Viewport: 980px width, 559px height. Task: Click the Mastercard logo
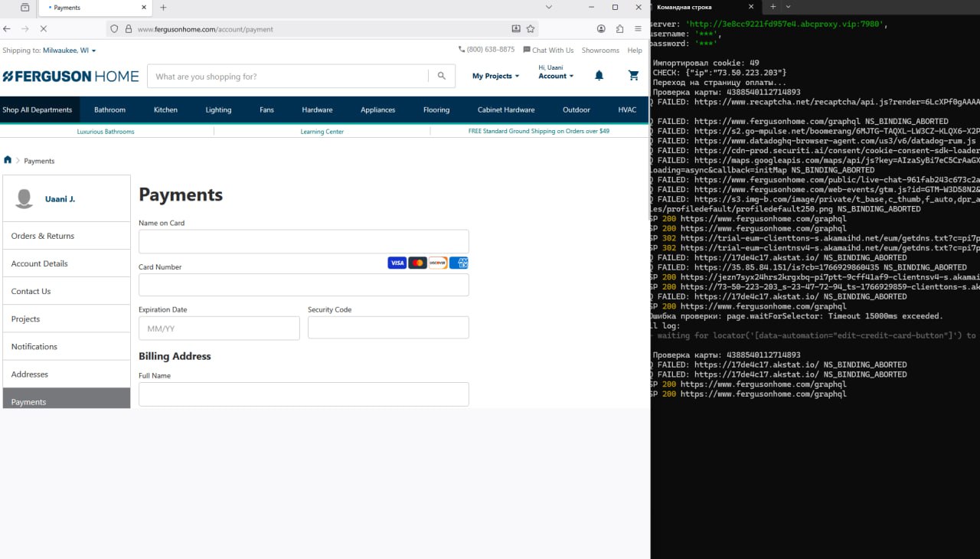coord(417,263)
